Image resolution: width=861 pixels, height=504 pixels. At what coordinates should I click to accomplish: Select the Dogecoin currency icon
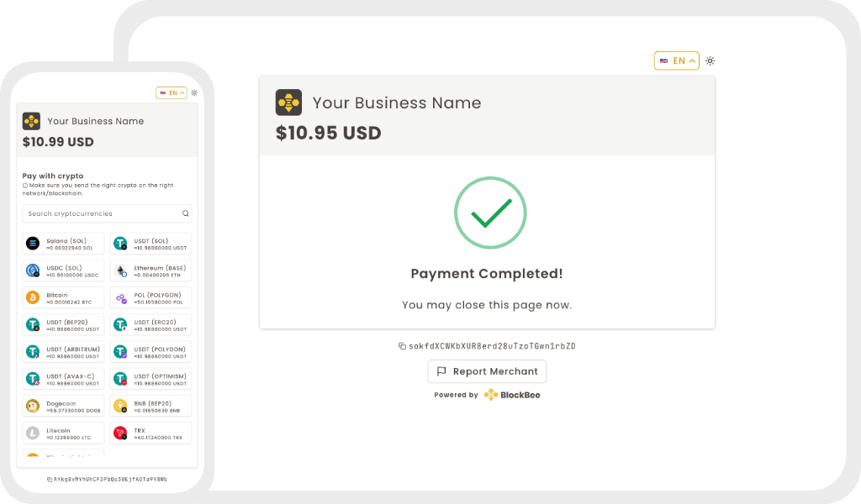coord(33,405)
